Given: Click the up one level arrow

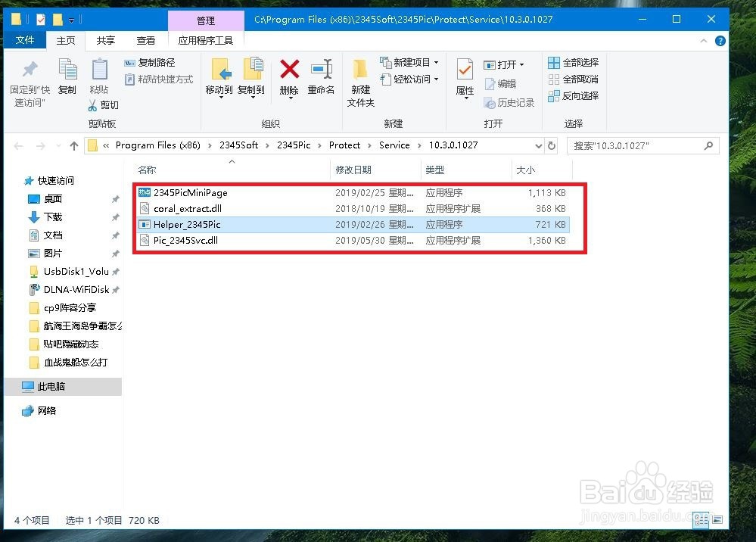Looking at the screenshot, I should click(73, 145).
